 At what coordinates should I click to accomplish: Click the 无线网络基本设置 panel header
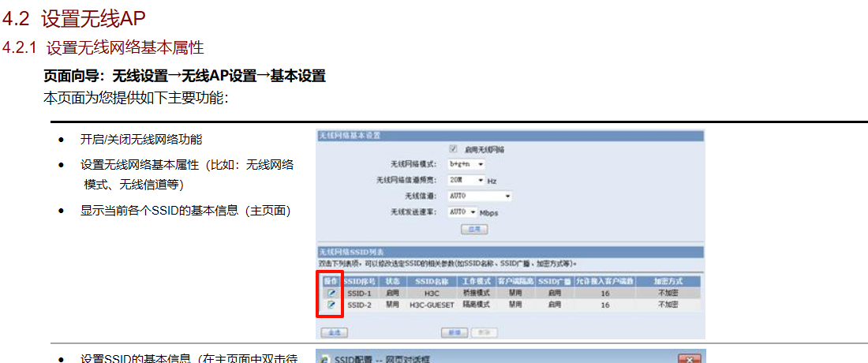pyautogui.click(x=510, y=136)
